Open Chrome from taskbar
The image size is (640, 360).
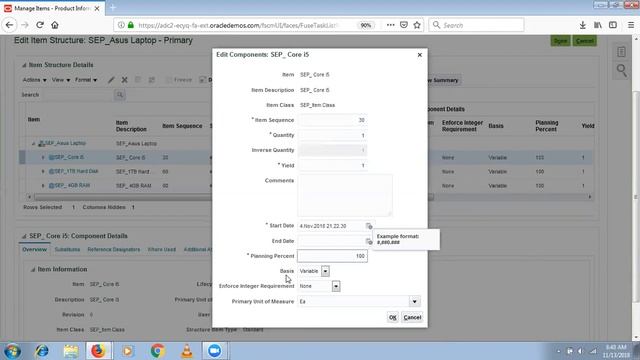coord(158,351)
